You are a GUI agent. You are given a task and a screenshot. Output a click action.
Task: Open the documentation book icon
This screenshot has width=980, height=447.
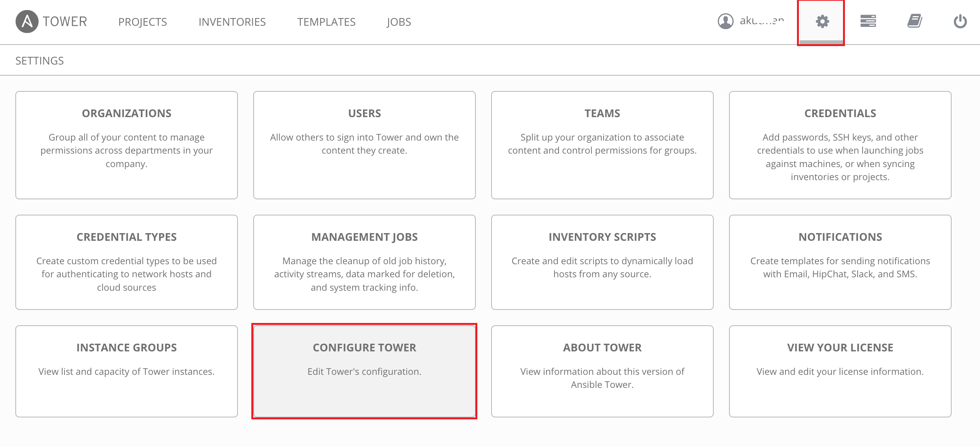click(915, 21)
